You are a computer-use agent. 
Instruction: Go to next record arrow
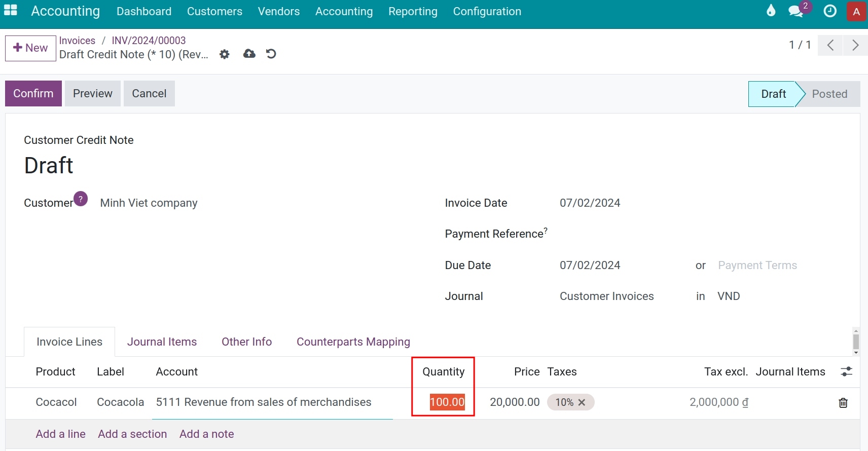coord(855,45)
